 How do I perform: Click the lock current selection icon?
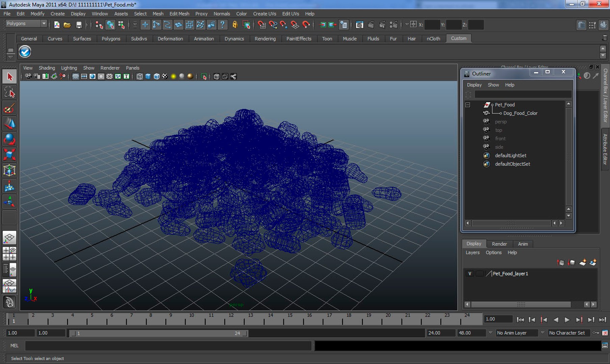pos(235,25)
